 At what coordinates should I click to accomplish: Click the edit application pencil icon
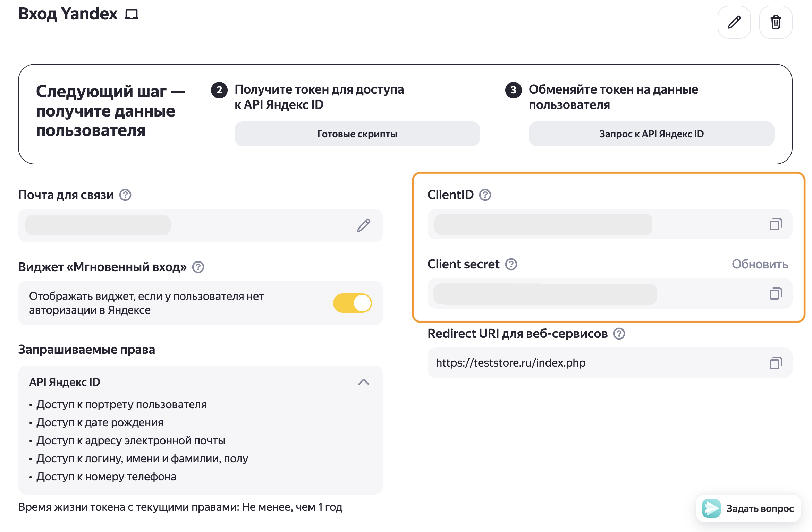[734, 22]
